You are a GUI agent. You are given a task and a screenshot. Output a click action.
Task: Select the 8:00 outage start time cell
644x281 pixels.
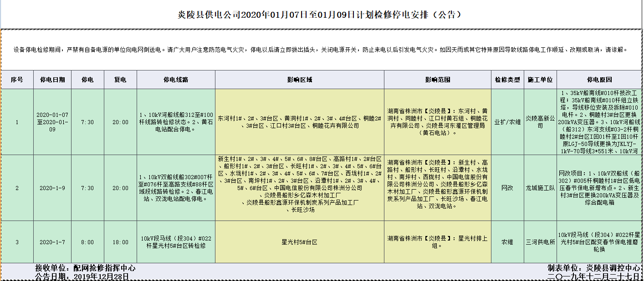(87, 242)
